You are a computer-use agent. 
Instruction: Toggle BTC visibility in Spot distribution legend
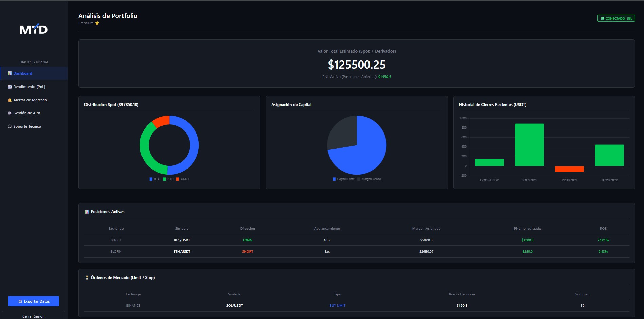tap(154, 179)
